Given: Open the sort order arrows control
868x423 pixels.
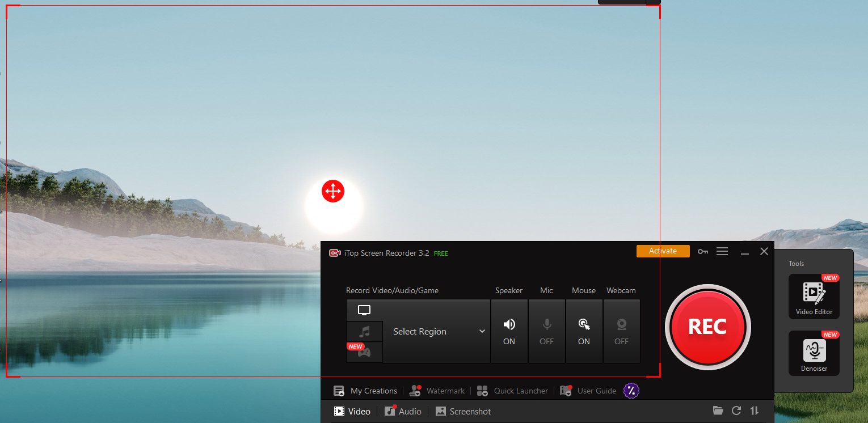Looking at the screenshot, I should pyautogui.click(x=755, y=411).
